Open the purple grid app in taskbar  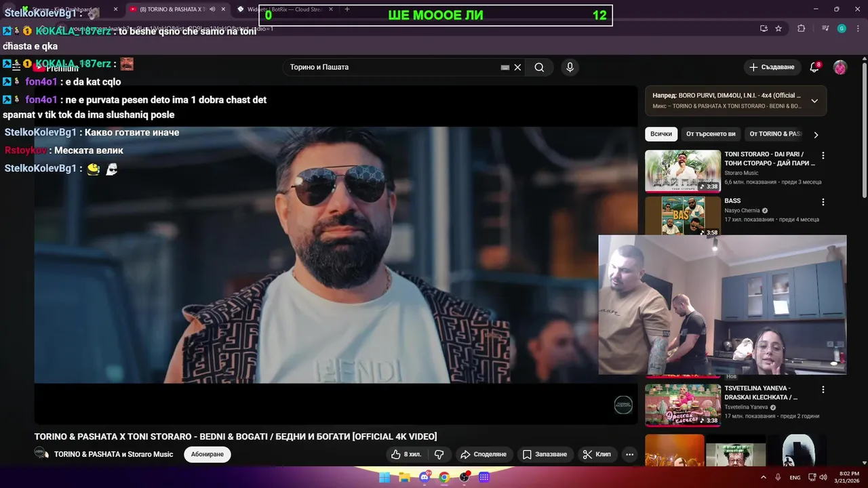(x=484, y=477)
